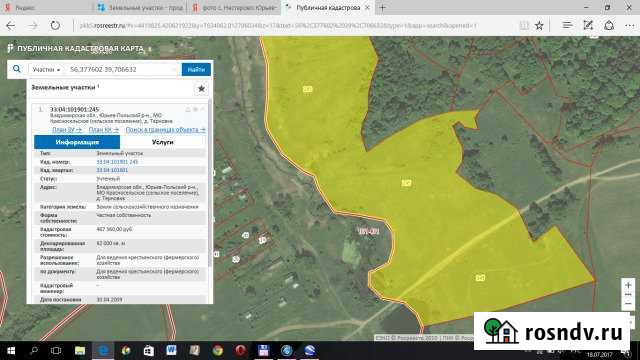Click the info panel vertical scrollbar
The image size is (640, 360).
pyautogui.click(x=210, y=184)
